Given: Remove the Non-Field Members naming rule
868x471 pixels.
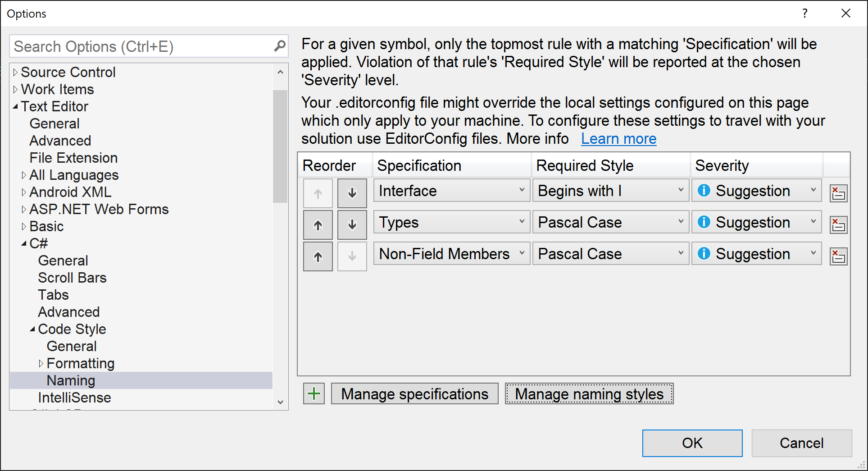Looking at the screenshot, I should 838,256.
